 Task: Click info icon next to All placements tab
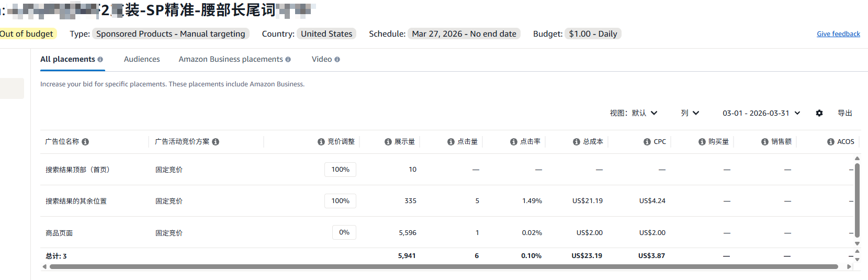pos(100,60)
